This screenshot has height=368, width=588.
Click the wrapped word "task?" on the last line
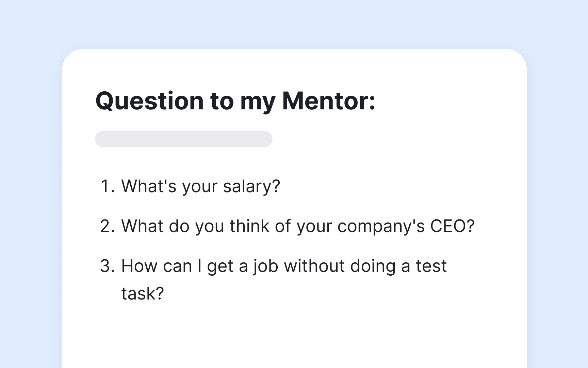pos(143,293)
